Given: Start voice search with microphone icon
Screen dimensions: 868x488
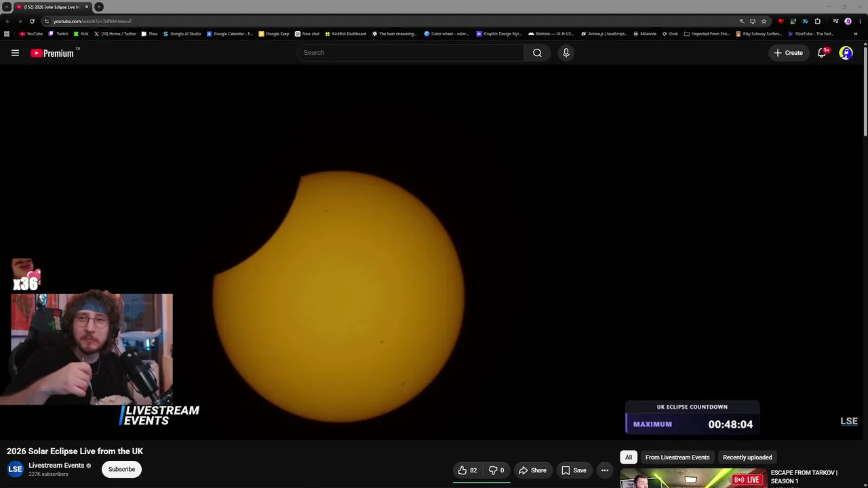Looking at the screenshot, I should tap(566, 53).
